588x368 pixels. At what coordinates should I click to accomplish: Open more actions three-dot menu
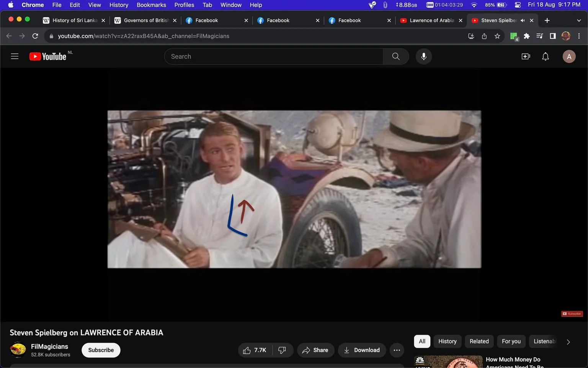point(397,350)
